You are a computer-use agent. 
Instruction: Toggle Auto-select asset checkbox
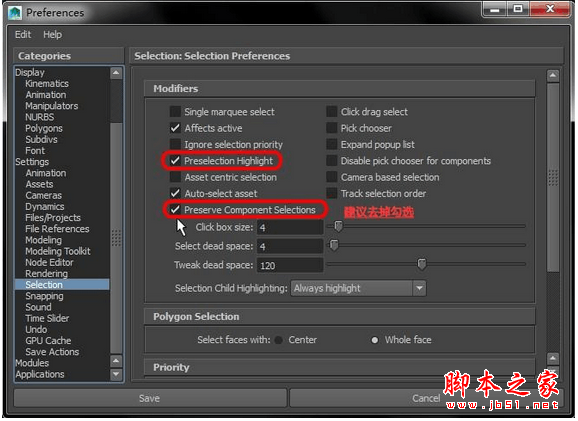[175, 193]
